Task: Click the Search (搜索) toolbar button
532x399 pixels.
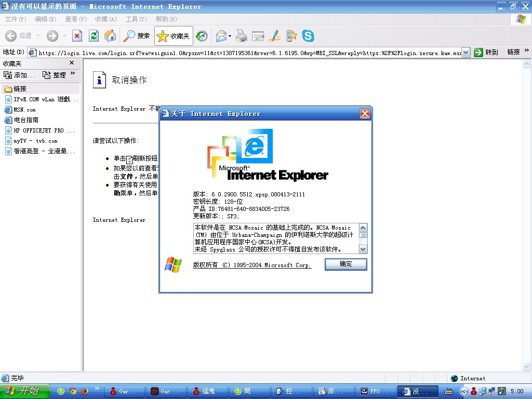Action: click(x=137, y=36)
